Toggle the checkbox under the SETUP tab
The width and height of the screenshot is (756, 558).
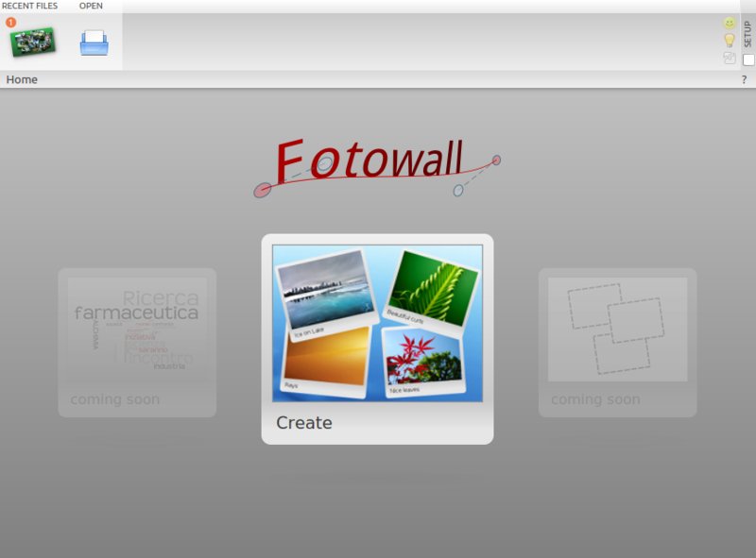click(x=748, y=59)
